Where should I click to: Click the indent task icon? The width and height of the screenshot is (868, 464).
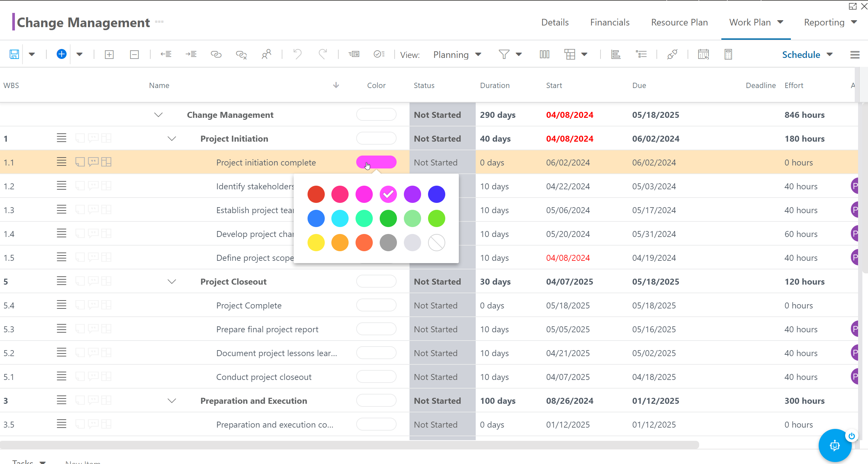pos(191,54)
